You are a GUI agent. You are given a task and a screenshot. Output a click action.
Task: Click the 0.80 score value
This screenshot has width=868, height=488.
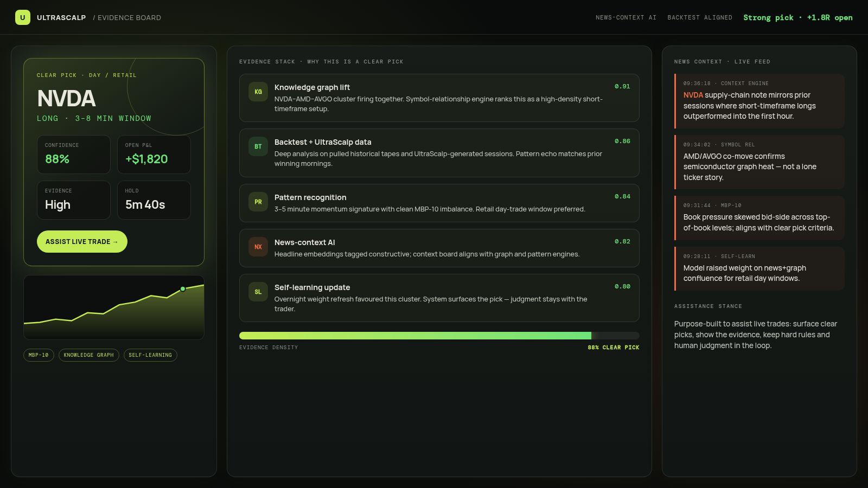622,287
